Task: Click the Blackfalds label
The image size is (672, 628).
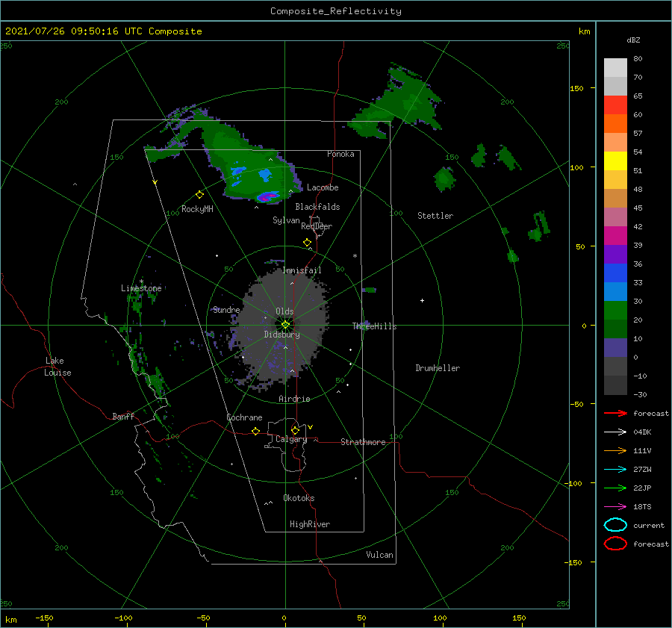Action: coord(317,207)
